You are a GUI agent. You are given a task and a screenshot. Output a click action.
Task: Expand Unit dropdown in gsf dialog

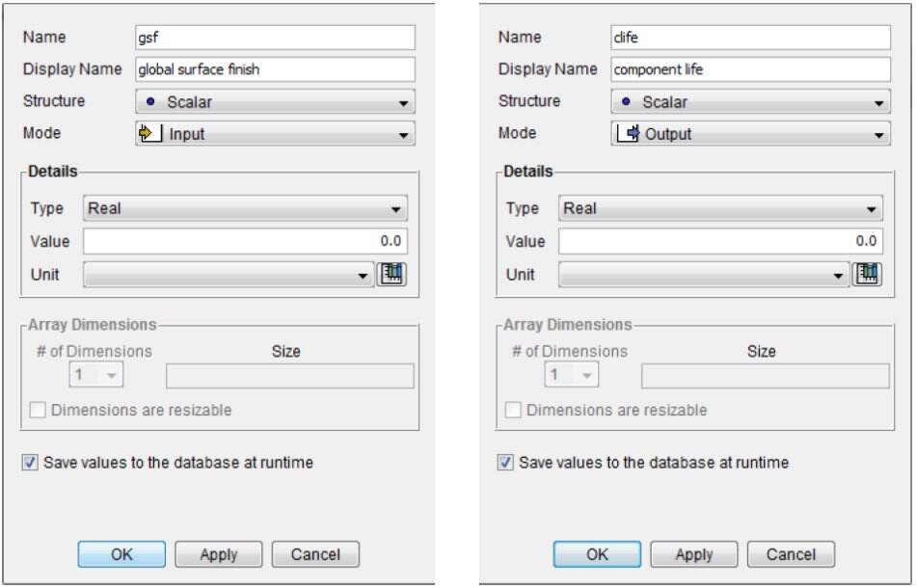229,275
